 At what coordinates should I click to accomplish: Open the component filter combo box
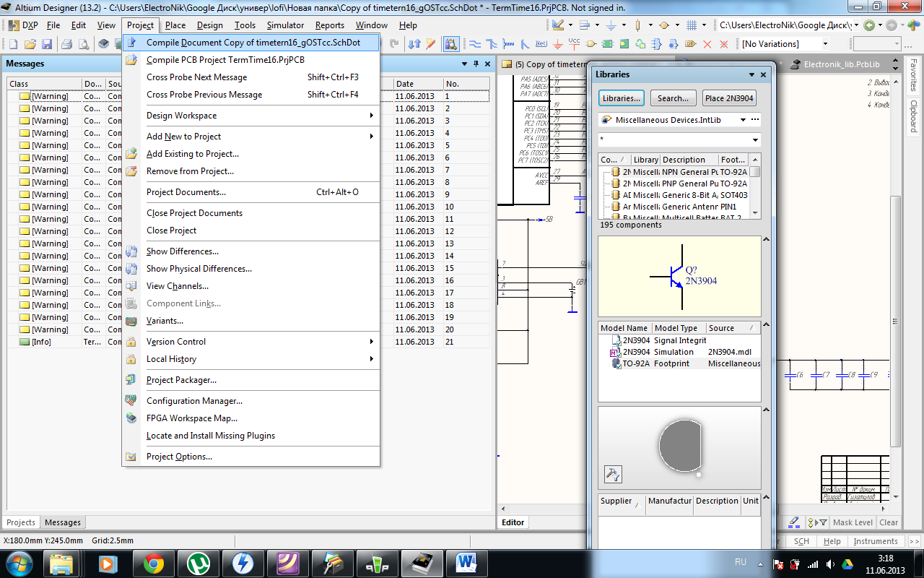679,139
